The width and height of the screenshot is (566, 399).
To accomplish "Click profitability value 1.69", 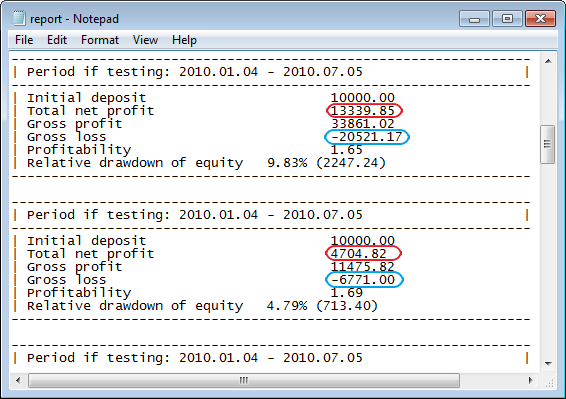I will [x=347, y=292].
